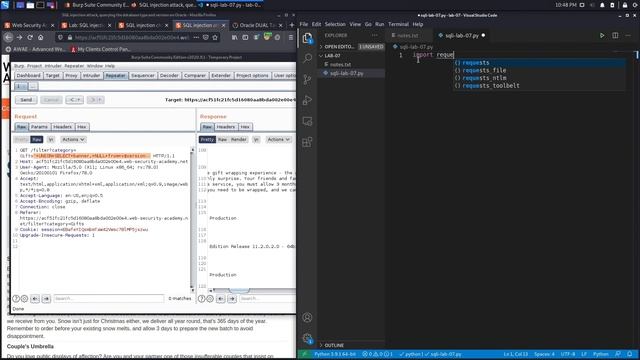640x360 pixels.
Task: Open AWAE bookmark in Firefox toolbar
Action: (35, 49)
